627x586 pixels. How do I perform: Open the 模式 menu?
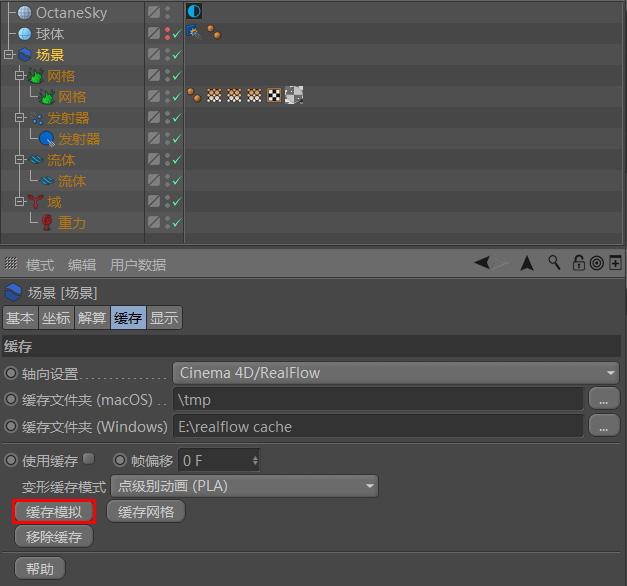click(40, 264)
